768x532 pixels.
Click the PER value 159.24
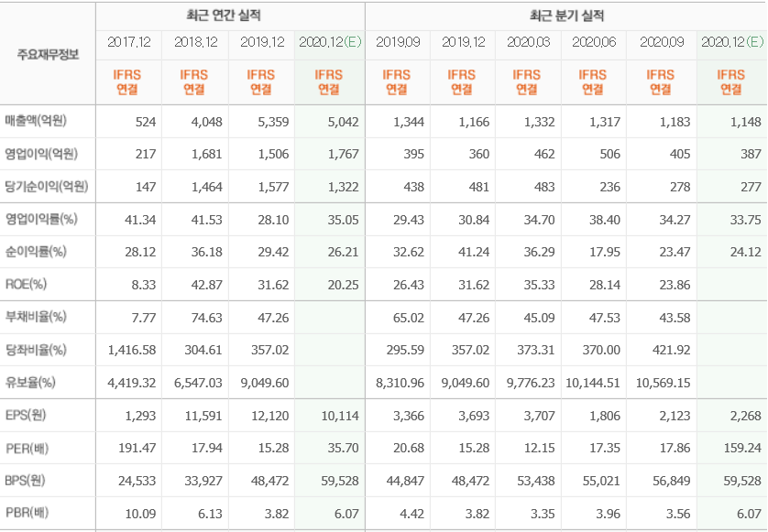tap(742, 448)
